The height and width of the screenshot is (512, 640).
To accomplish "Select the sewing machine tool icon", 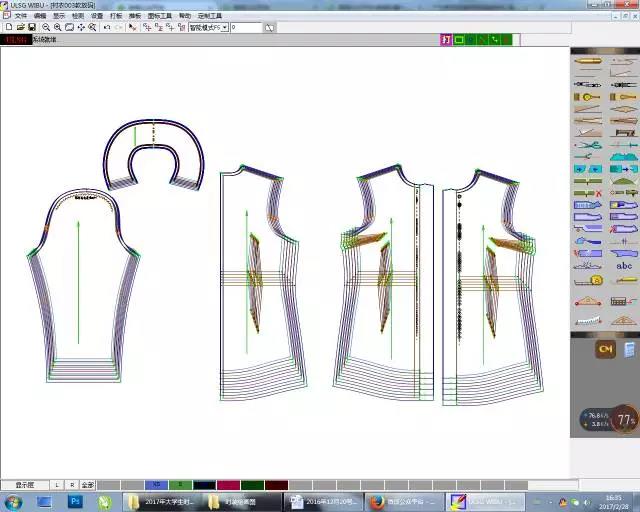I will click(x=624, y=133).
